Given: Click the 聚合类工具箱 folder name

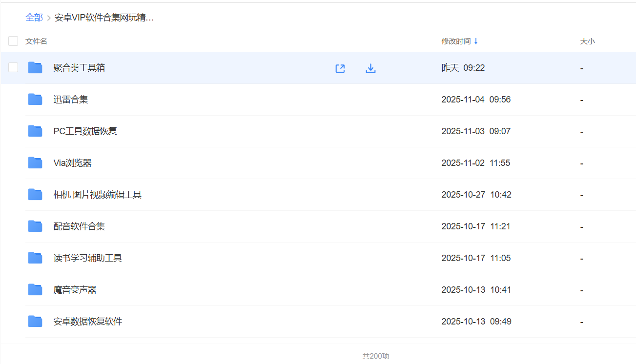Looking at the screenshot, I should click(x=79, y=68).
